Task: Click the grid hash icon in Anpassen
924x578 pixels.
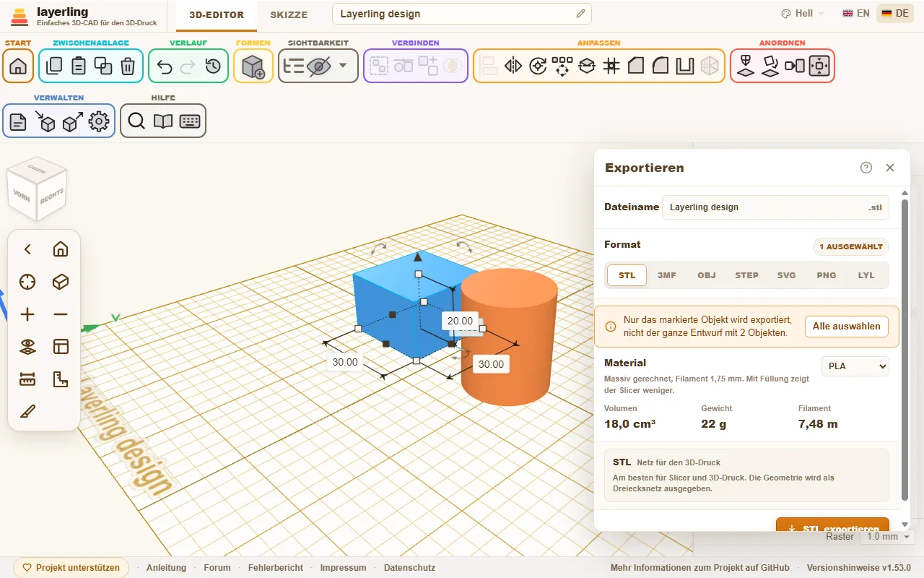Action: [611, 66]
